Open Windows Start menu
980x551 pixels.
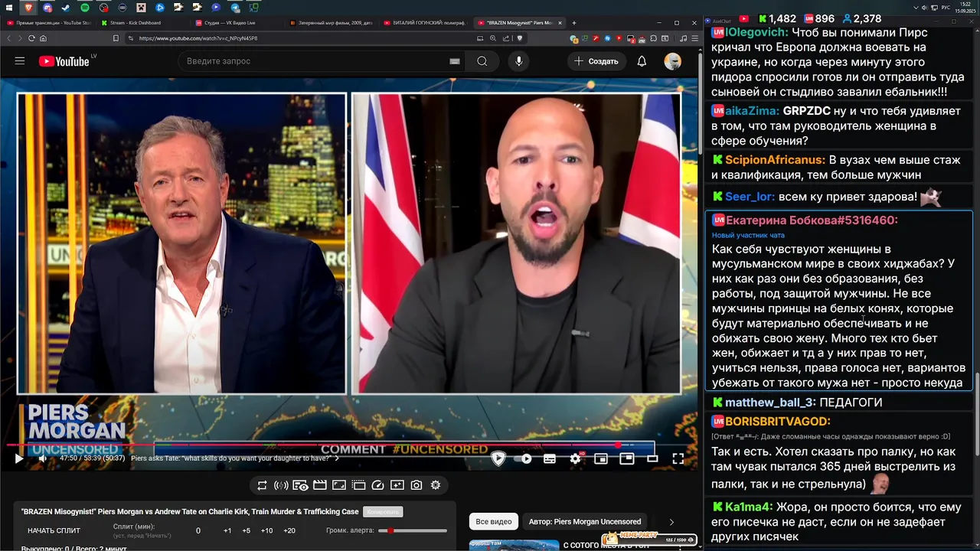[x=10, y=8]
